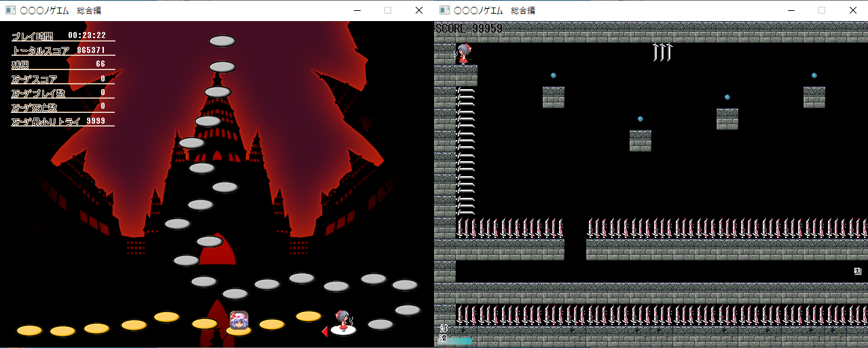Select the yellow node beneath Remilia's portrait
The image size is (868, 348).
(x=238, y=331)
